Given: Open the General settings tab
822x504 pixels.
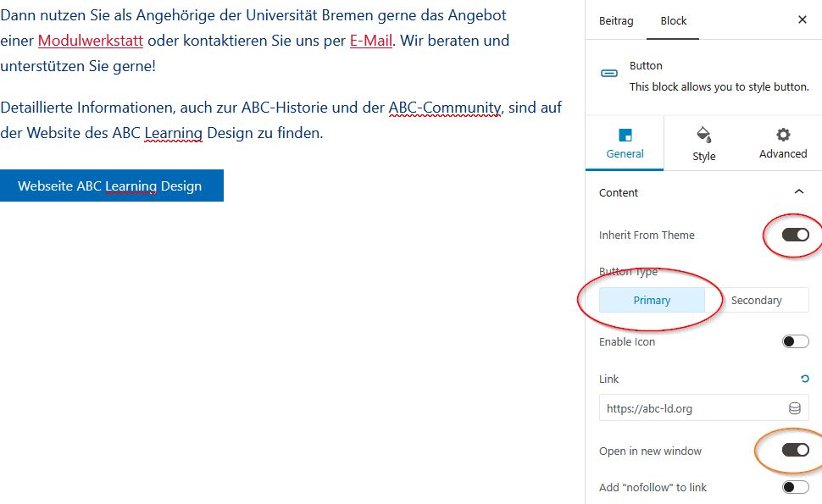Looking at the screenshot, I should pos(625,143).
